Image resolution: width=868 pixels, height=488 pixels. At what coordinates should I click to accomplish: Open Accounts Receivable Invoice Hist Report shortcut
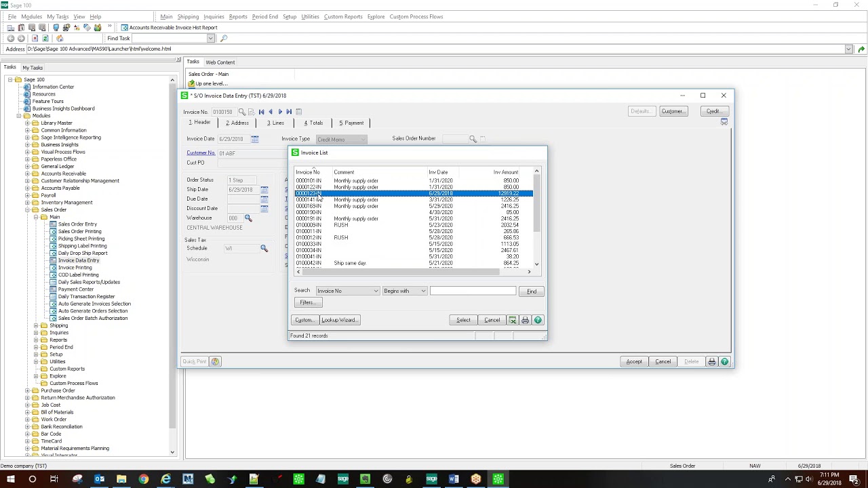(x=169, y=28)
